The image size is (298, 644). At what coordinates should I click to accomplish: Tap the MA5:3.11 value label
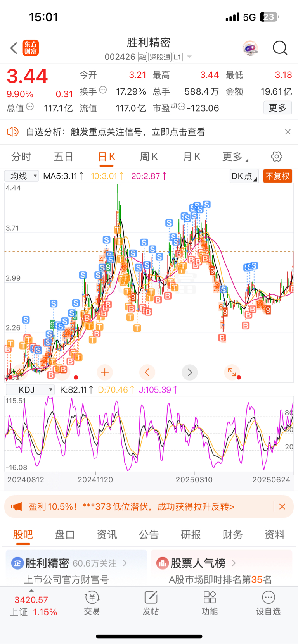[x=63, y=176]
